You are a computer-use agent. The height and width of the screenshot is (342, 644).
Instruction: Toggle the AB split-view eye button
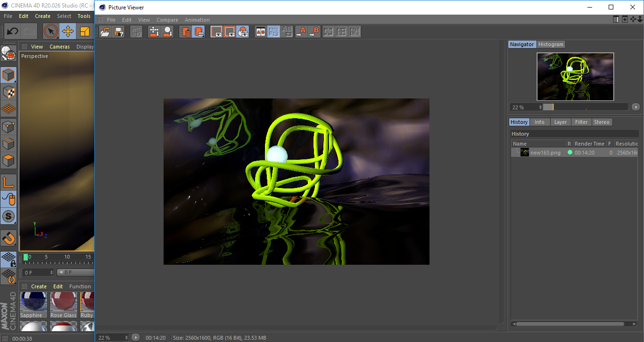click(x=273, y=32)
